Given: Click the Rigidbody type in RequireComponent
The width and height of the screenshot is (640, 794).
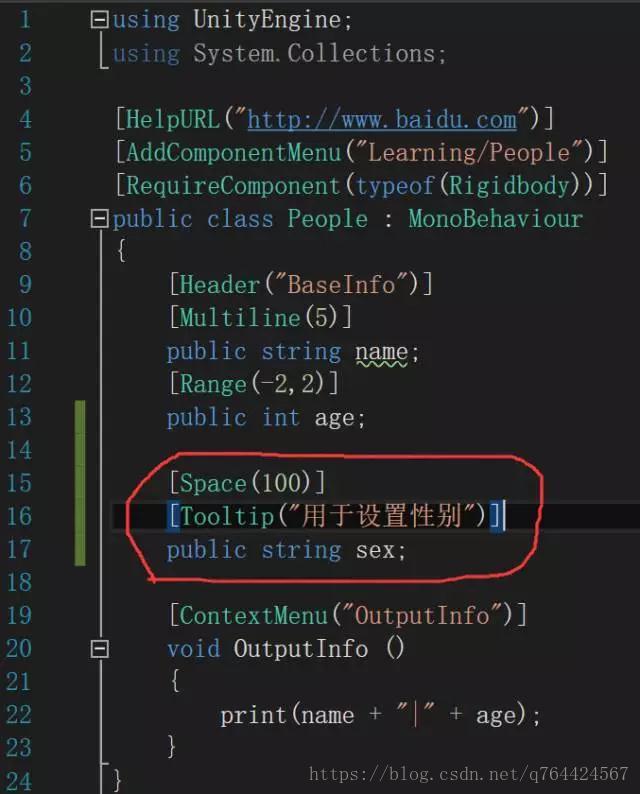Looking at the screenshot, I should point(509,185).
